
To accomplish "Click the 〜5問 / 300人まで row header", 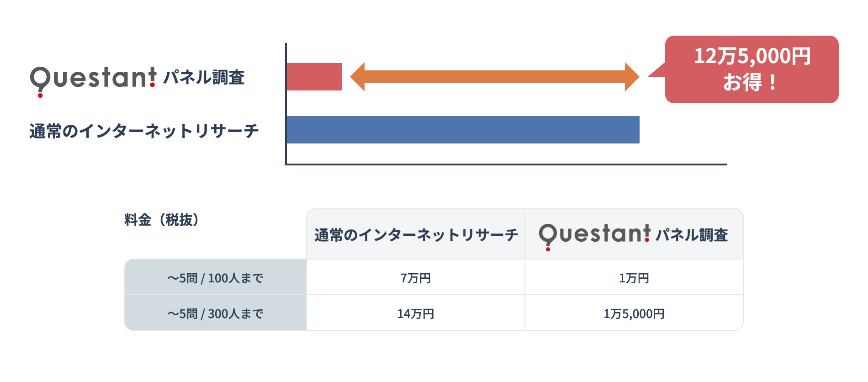I will point(216,313).
